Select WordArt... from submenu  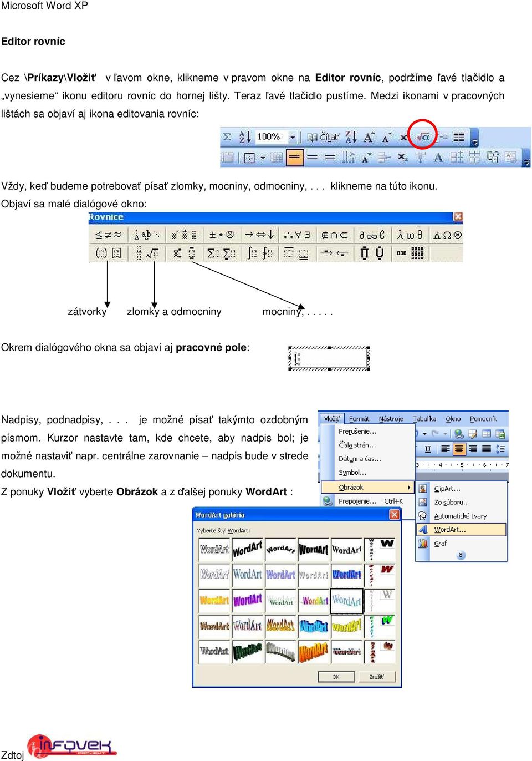(x=462, y=530)
